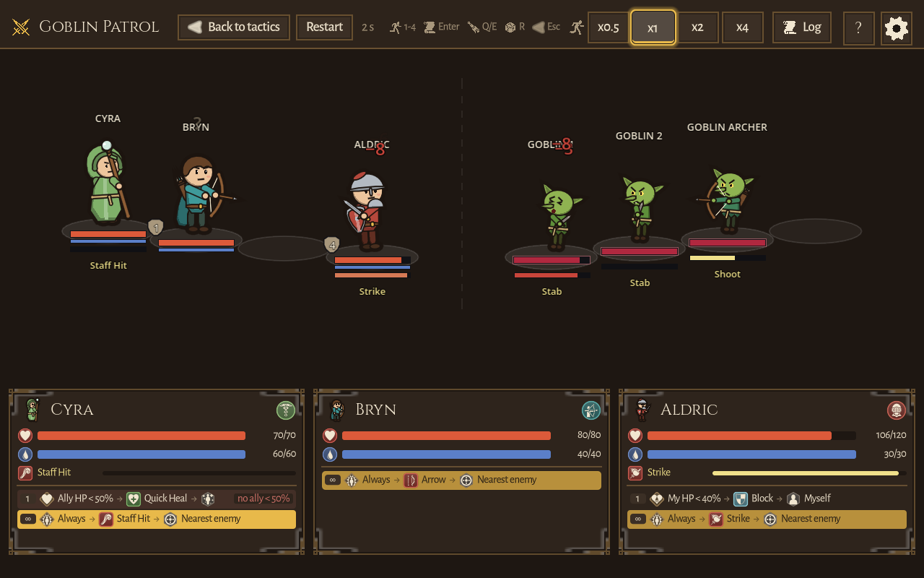Select the x1 speed option
The image size is (924, 578).
(653, 27)
